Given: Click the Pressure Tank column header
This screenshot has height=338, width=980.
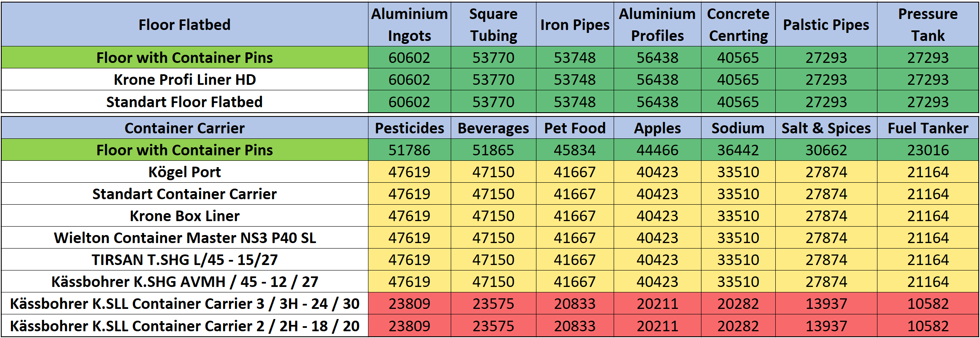Looking at the screenshot, I should tap(928, 24).
